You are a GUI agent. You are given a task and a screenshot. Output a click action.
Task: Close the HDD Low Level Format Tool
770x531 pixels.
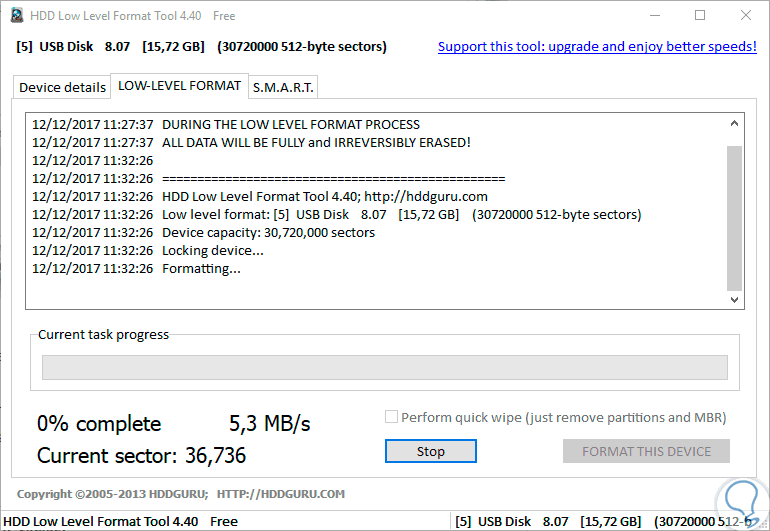[745, 15]
